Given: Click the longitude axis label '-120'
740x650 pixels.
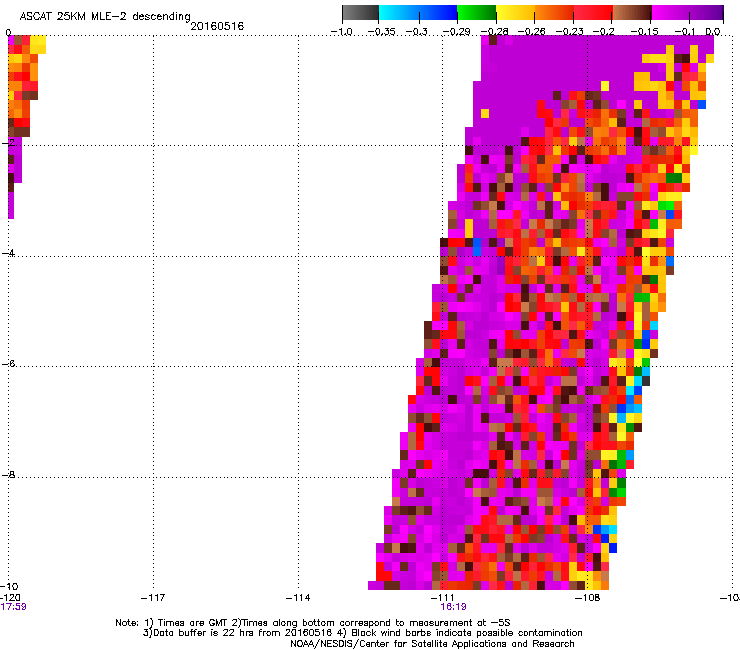Looking at the screenshot, I should point(10,598).
